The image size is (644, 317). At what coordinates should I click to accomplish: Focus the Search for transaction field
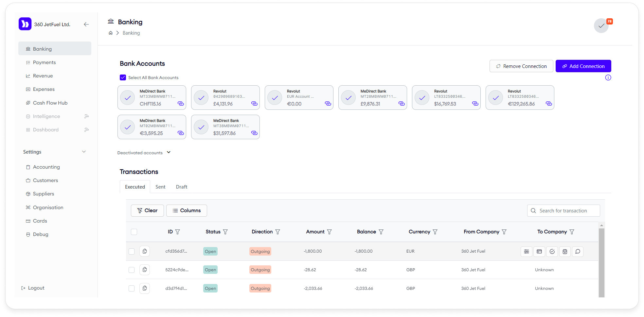click(563, 211)
